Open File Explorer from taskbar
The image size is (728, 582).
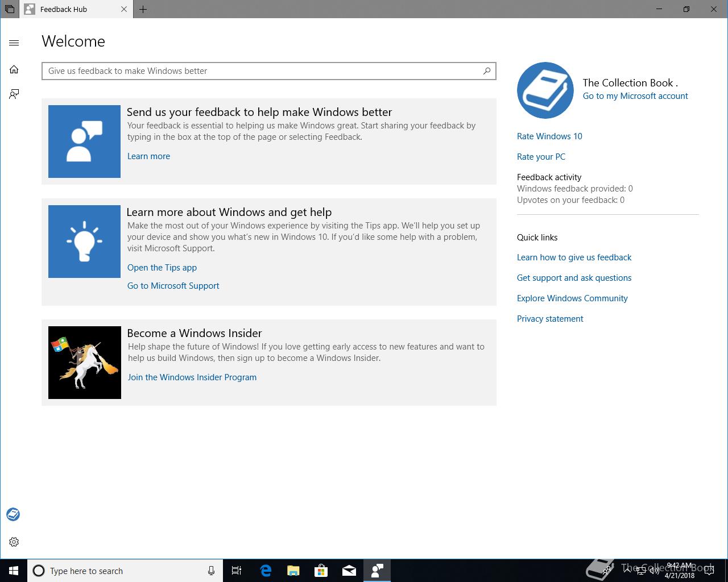(x=293, y=571)
